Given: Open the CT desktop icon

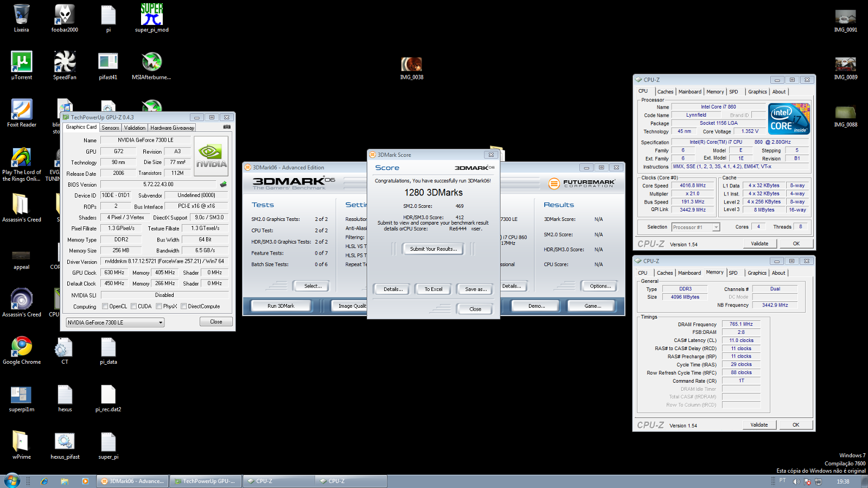Looking at the screenshot, I should pyautogui.click(x=65, y=350).
